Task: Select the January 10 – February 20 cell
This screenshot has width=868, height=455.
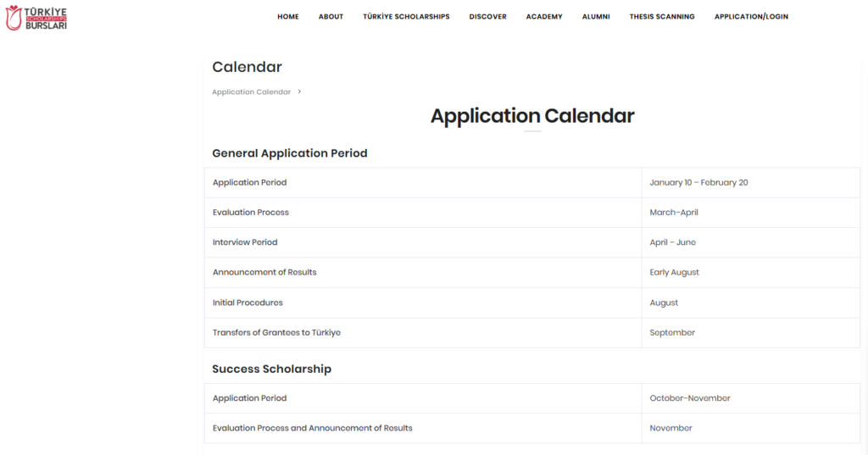Action: coord(698,182)
